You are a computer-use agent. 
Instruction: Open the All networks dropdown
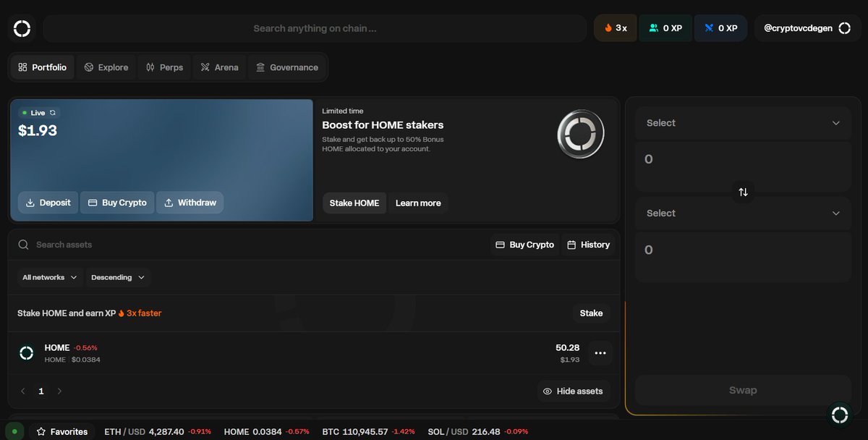[48, 277]
